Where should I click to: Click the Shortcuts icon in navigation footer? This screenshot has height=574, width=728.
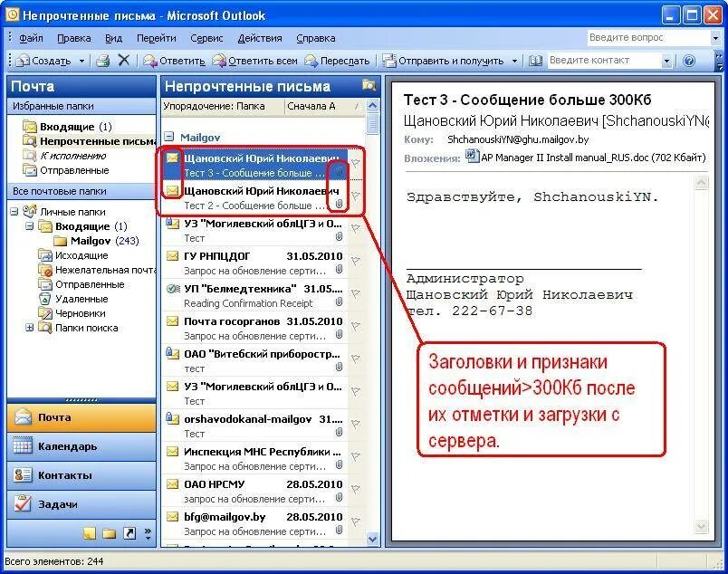[x=129, y=533]
